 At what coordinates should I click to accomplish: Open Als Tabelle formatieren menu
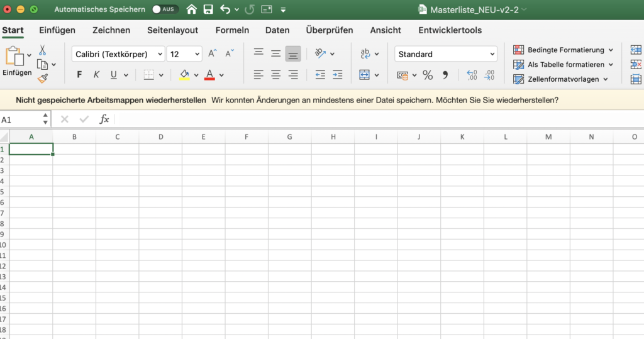pos(563,65)
